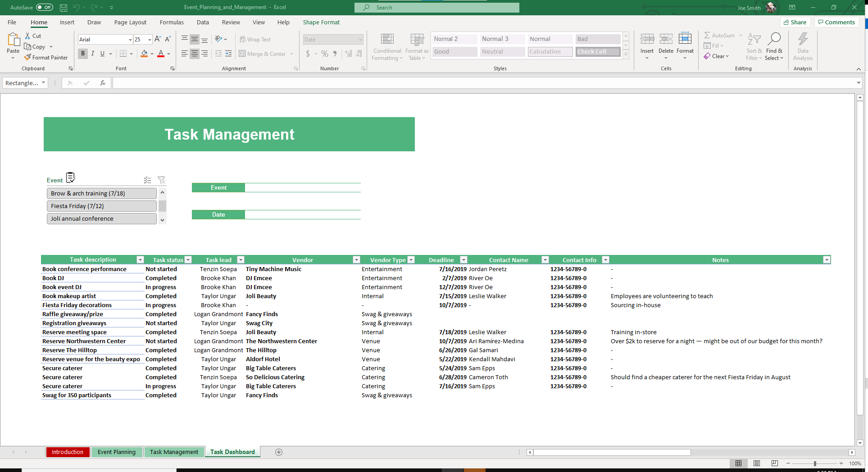The height and width of the screenshot is (472, 868).
Task: Click the Share button
Action: (x=795, y=23)
